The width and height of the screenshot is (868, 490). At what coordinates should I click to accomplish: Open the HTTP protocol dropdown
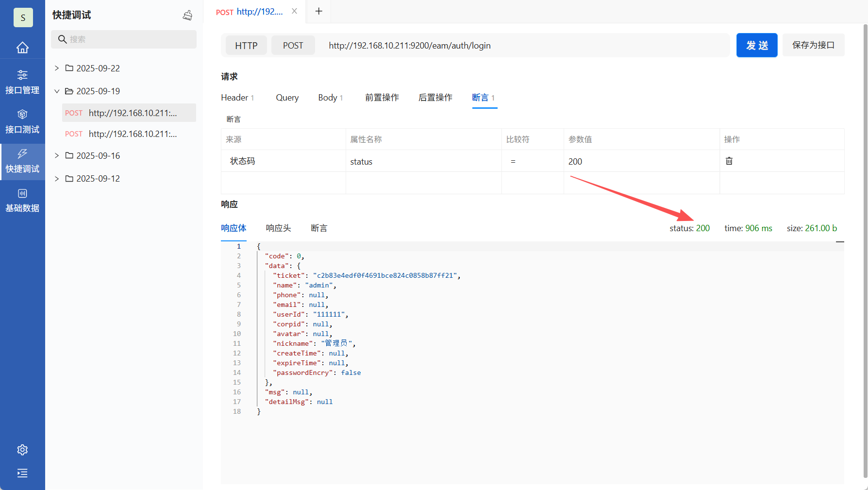246,46
